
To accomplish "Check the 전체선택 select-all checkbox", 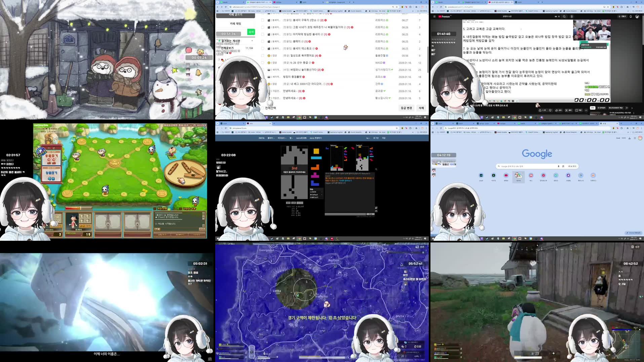I will tap(262, 108).
